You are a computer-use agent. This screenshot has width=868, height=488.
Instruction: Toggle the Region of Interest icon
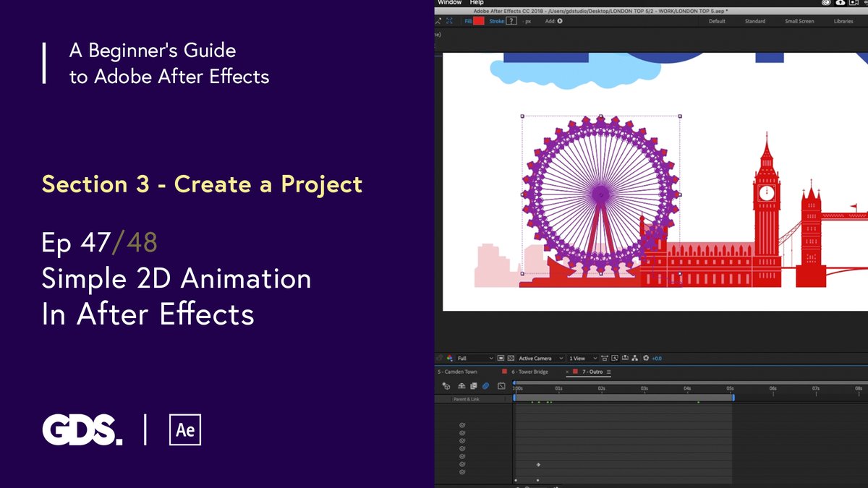click(x=501, y=359)
